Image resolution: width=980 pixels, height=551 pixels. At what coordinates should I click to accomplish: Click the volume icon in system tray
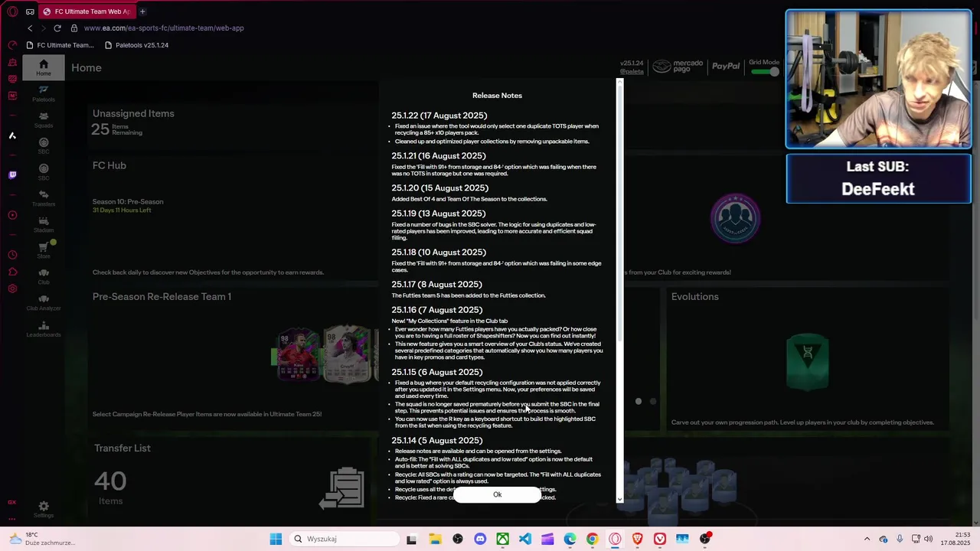928,539
